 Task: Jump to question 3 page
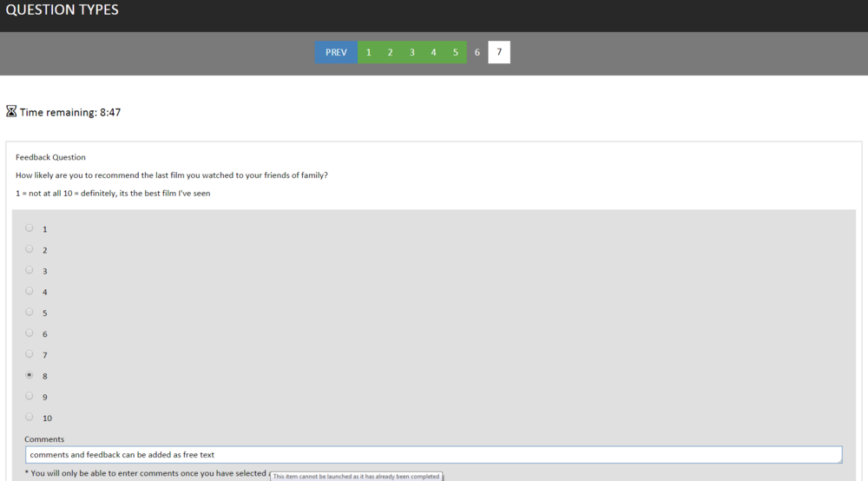pos(411,52)
